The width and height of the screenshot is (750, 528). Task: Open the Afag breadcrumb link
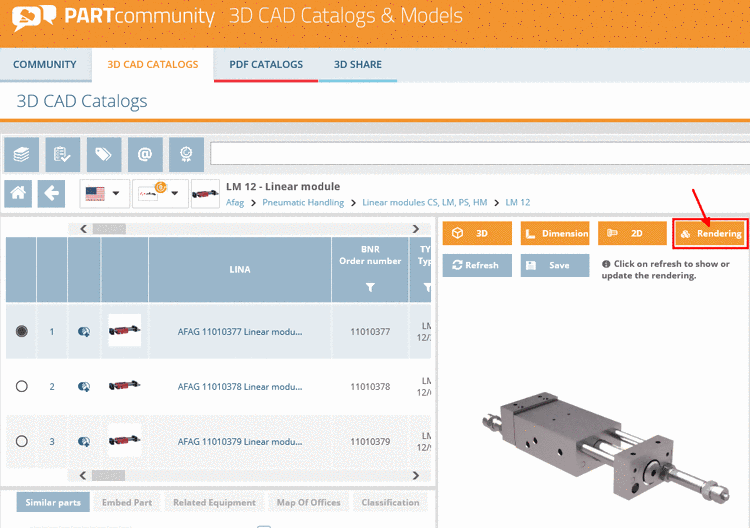pyautogui.click(x=235, y=202)
